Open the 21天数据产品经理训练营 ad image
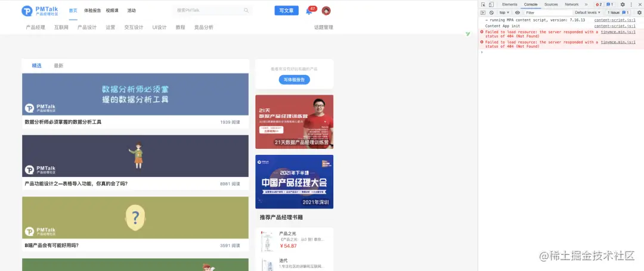The image size is (644, 271). pyautogui.click(x=294, y=122)
